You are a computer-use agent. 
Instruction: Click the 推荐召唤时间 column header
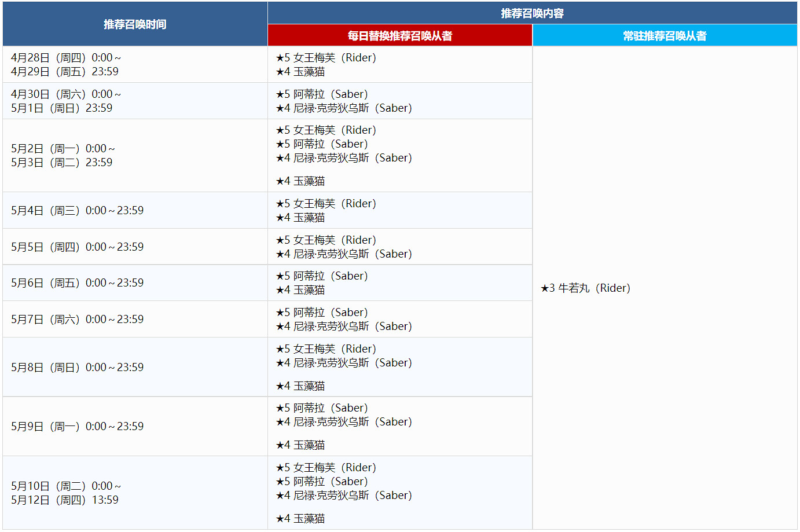pyautogui.click(x=135, y=24)
